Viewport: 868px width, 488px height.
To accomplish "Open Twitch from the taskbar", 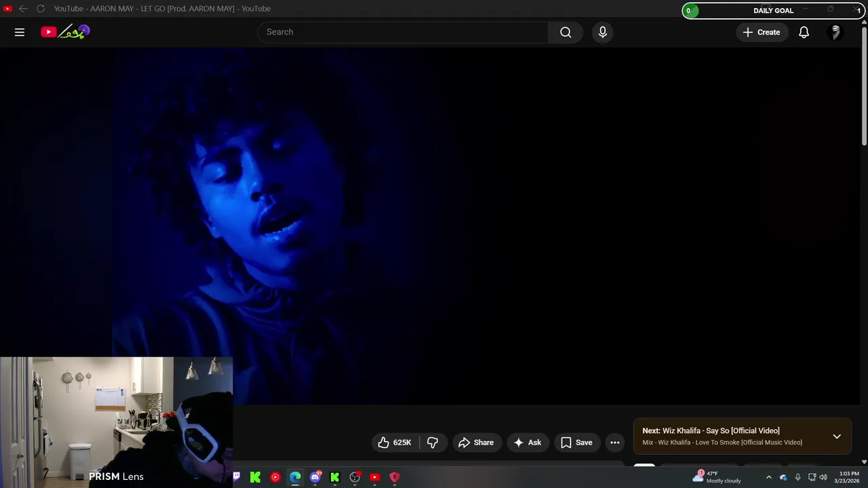I will 236,477.
